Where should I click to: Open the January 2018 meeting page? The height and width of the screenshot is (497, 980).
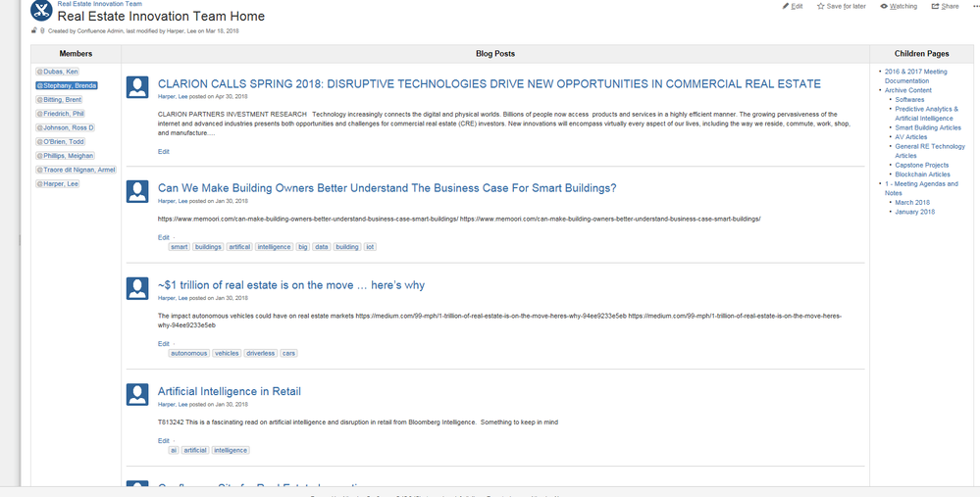point(915,212)
